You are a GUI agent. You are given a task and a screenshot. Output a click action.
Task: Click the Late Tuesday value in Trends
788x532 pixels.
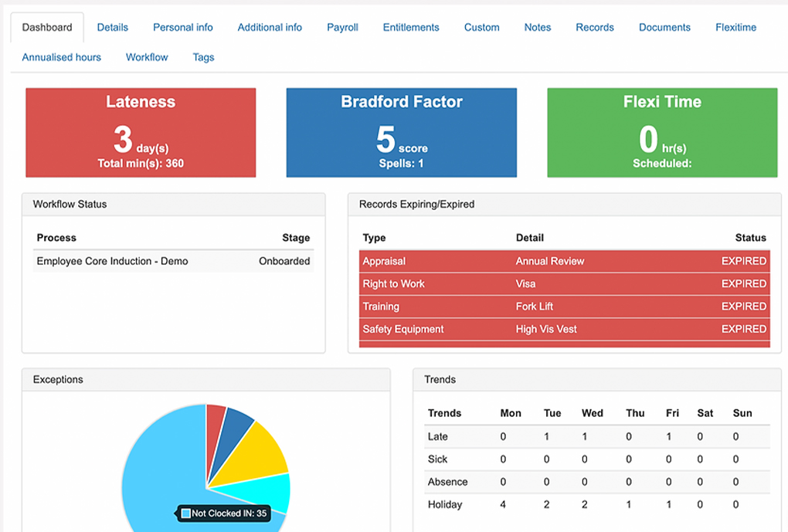(547, 436)
